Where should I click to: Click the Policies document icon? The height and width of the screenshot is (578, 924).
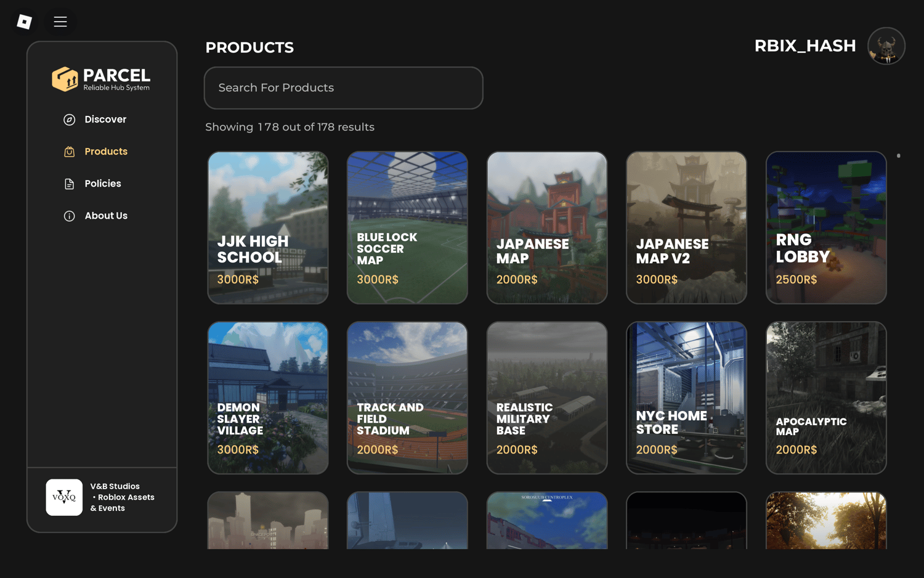pos(70,184)
